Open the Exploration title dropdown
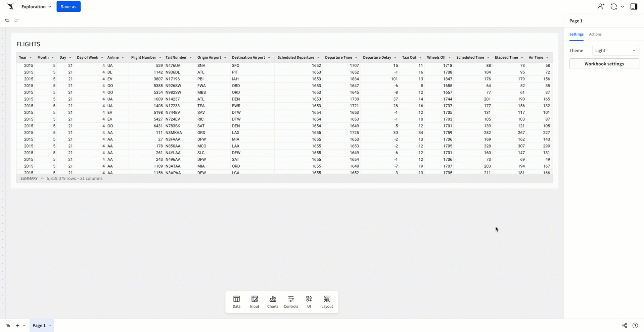This screenshot has height=332, width=644. pos(36,7)
